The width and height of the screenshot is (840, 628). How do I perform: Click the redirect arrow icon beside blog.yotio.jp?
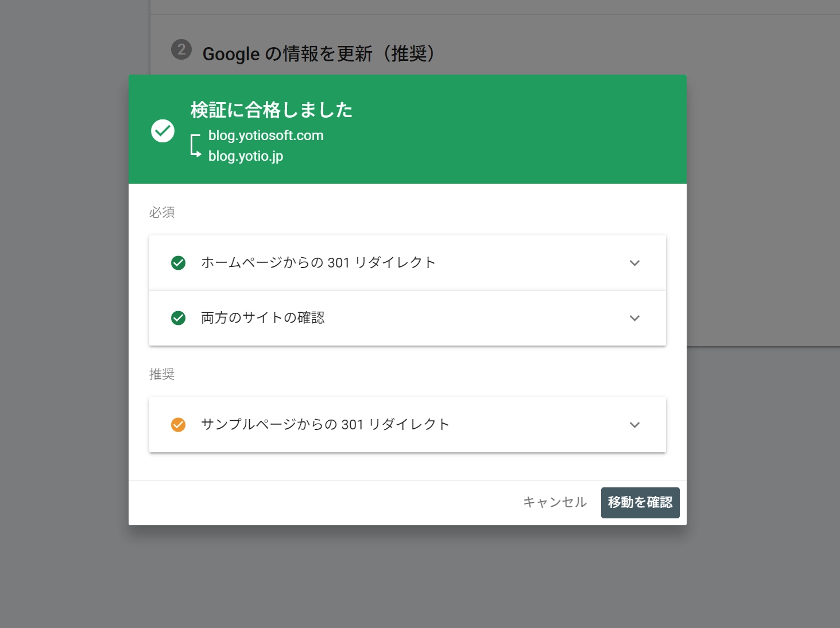[x=196, y=146]
